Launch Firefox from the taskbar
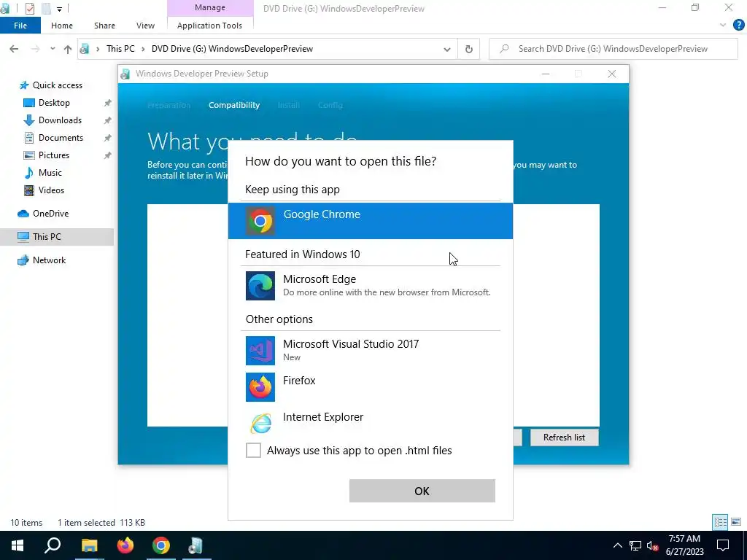This screenshot has width=747, height=560. point(125,545)
